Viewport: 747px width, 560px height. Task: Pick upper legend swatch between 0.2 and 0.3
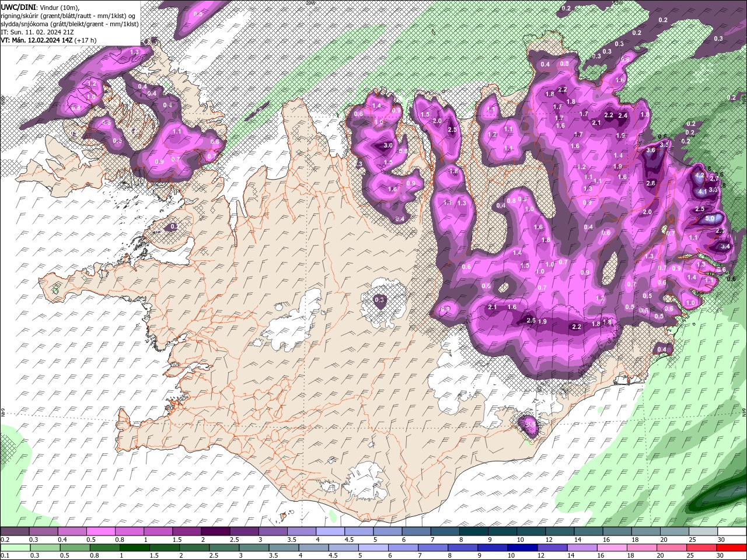click(15, 531)
